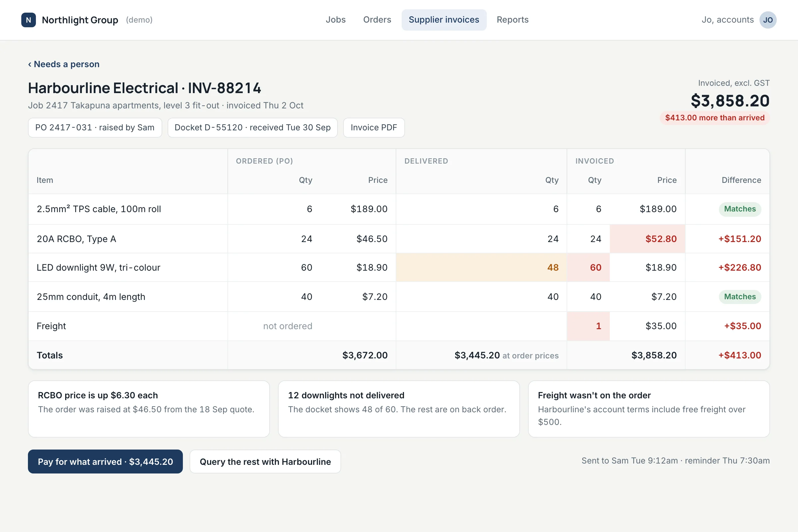
Task: Open the RCBO price is up card
Action: pos(149,409)
